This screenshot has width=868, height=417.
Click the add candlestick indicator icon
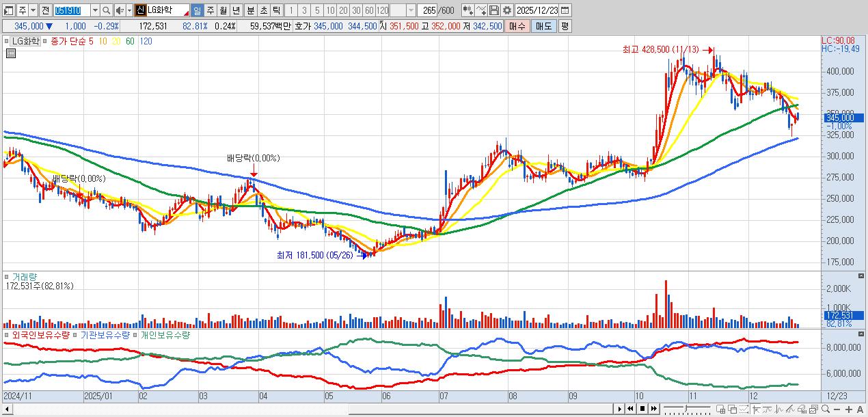[x=467, y=10]
